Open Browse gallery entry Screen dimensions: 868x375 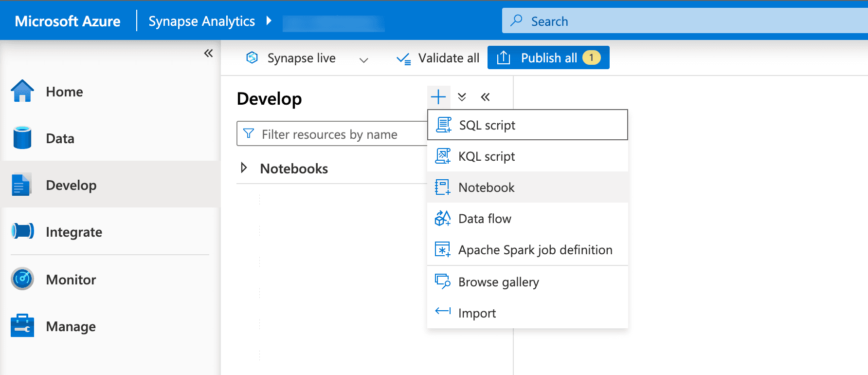click(x=527, y=282)
